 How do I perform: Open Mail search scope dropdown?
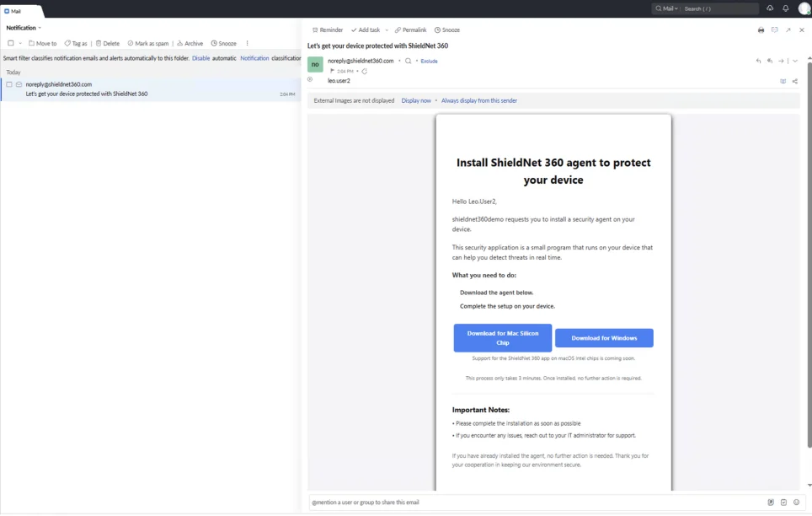coord(666,8)
